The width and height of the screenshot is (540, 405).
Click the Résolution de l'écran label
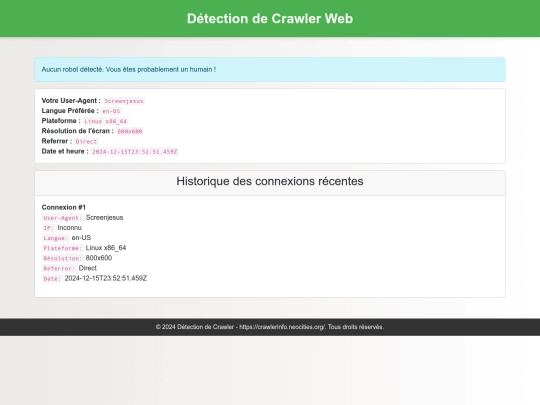[x=77, y=131]
